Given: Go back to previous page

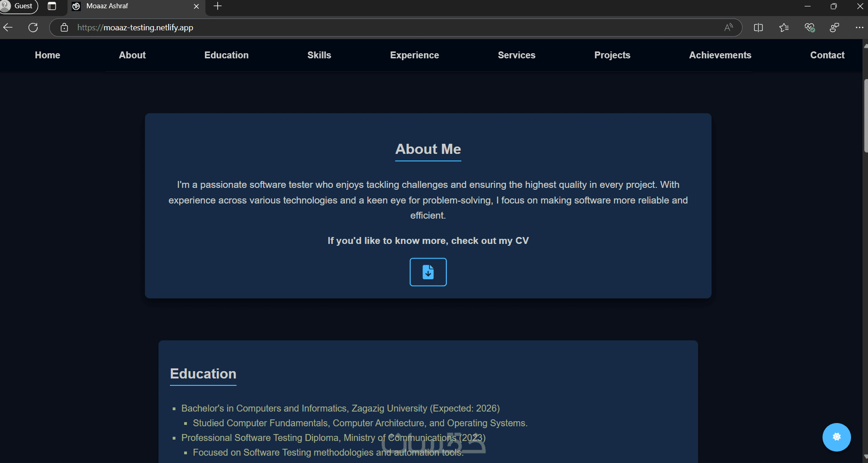Looking at the screenshot, I should pyautogui.click(x=8, y=28).
